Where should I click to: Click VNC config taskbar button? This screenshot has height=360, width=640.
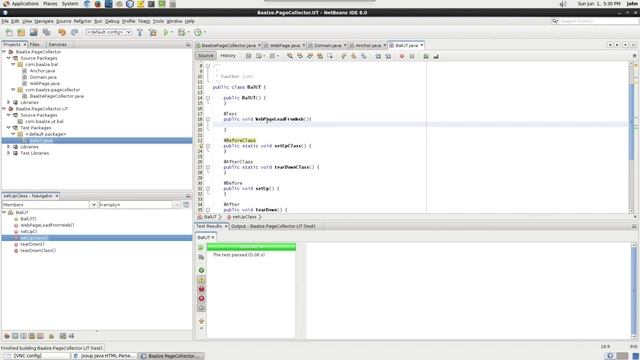click(x=37, y=356)
